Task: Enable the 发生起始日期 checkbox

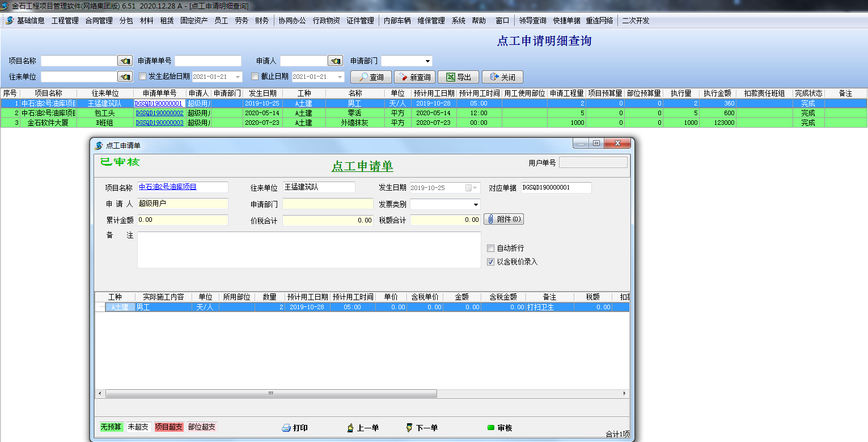Action: 143,77
